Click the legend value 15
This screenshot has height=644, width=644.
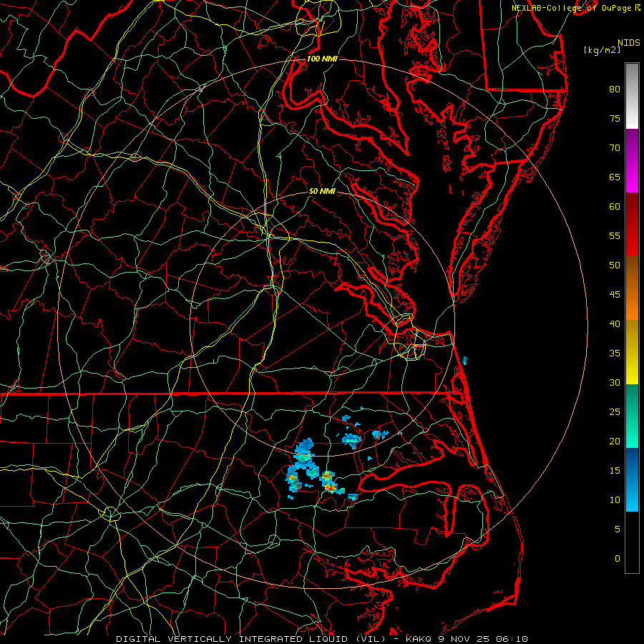point(615,471)
